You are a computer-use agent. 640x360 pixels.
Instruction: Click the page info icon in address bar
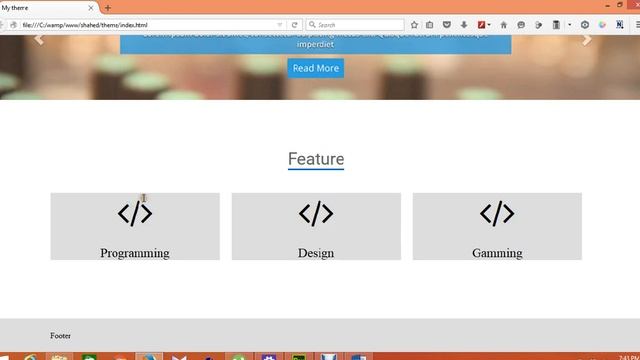[13, 25]
